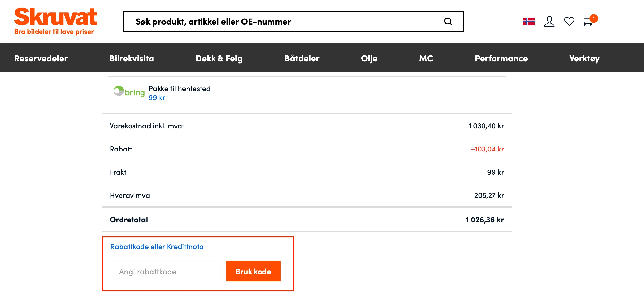This screenshot has height=302, width=644.
Task: Open the Verktøy menu
Action: tap(584, 58)
